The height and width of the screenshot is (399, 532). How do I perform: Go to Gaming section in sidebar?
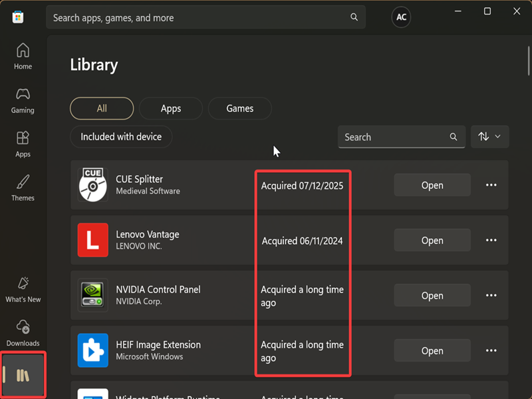[x=23, y=100]
